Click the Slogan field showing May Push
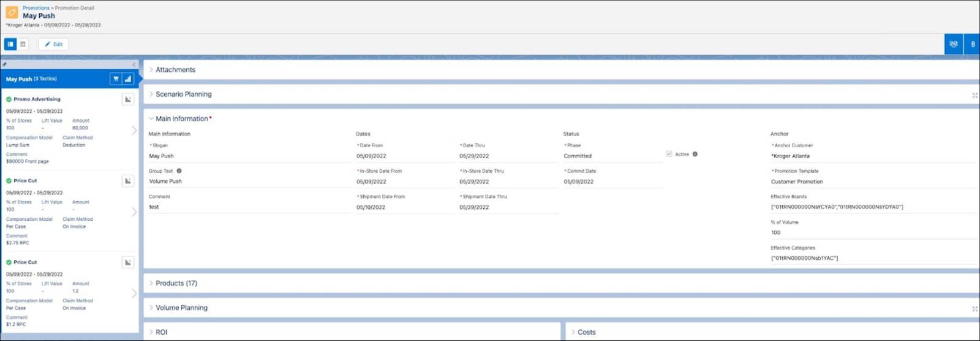This screenshot has width=980, height=341. coord(248,156)
